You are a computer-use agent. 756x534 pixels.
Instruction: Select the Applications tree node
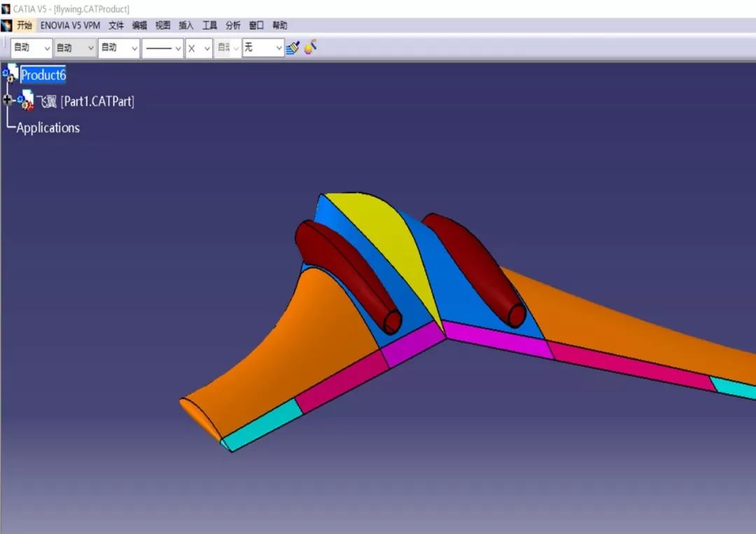(48, 128)
